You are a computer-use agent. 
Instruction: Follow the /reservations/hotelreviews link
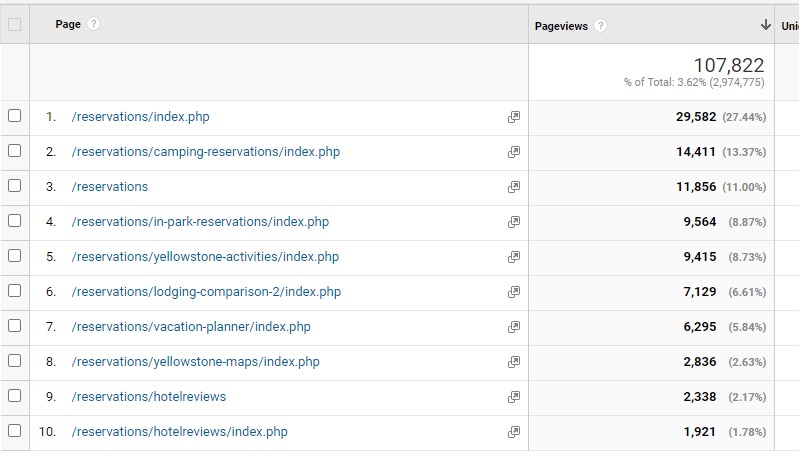point(148,397)
